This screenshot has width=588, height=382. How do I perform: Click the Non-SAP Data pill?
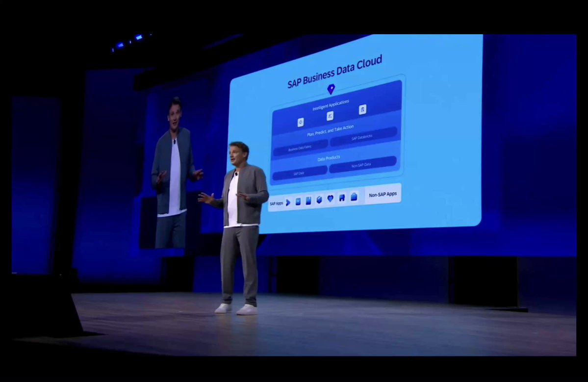pyautogui.click(x=362, y=165)
